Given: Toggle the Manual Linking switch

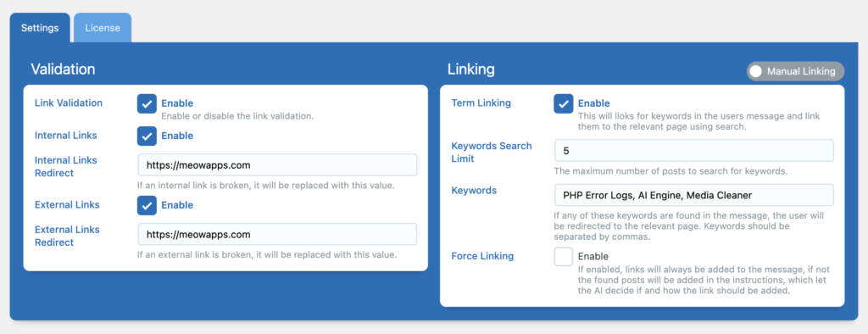Looking at the screenshot, I should pos(795,71).
